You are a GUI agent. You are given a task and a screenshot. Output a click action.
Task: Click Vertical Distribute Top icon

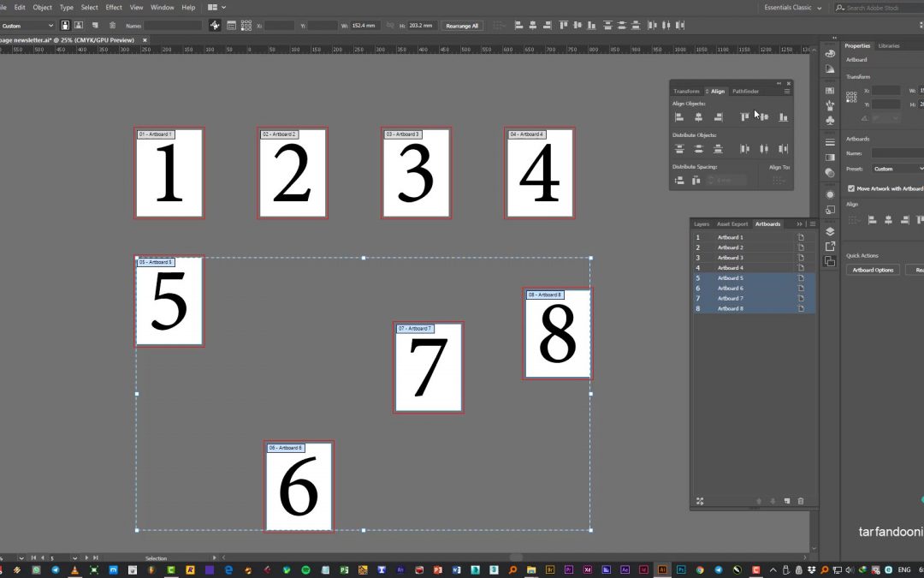(x=678, y=149)
